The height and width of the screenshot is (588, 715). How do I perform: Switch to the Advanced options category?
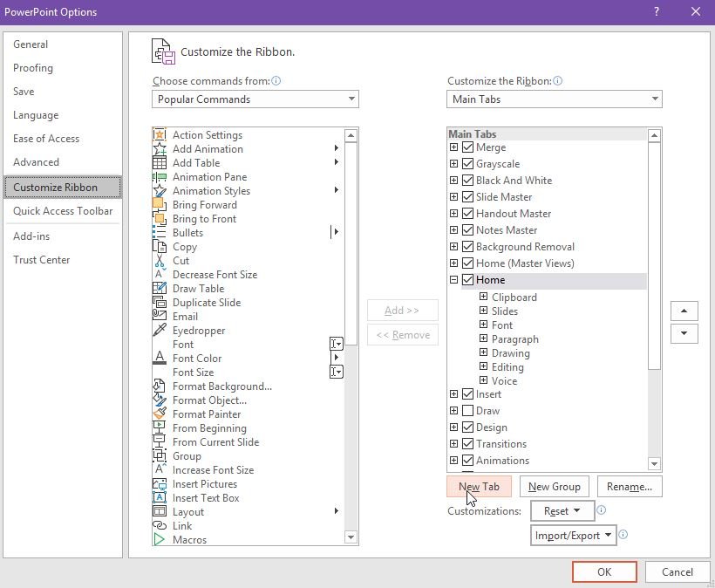(x=37, y=162)
